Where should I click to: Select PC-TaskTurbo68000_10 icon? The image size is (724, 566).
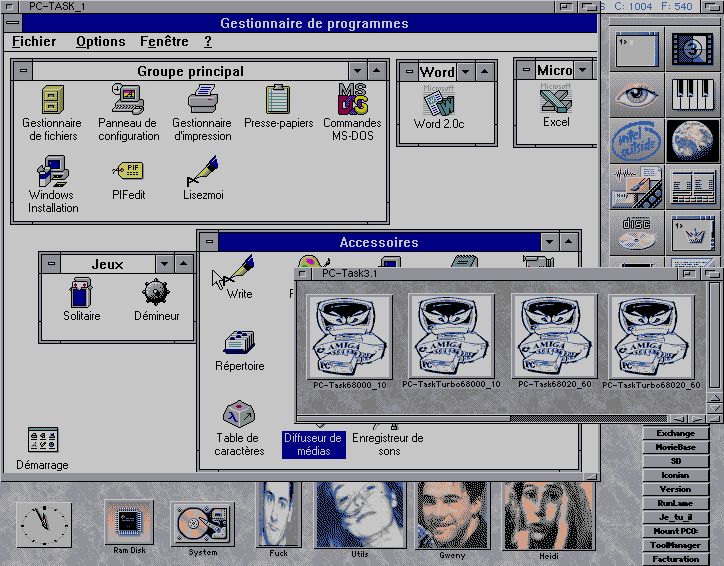tap(452, 336)
